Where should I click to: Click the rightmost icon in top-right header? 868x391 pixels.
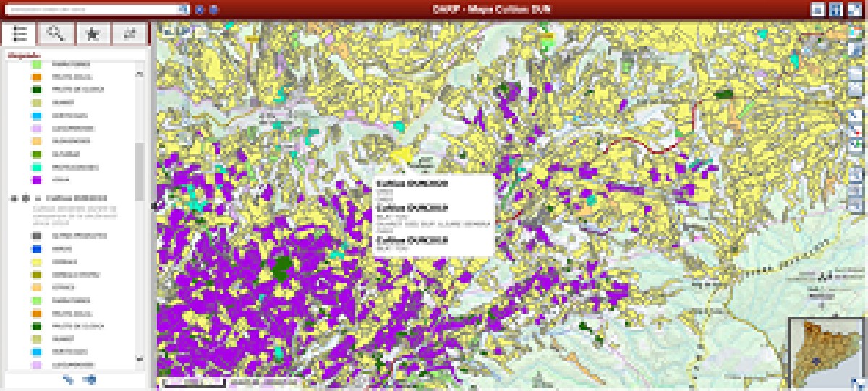click(x=855, y=9)
